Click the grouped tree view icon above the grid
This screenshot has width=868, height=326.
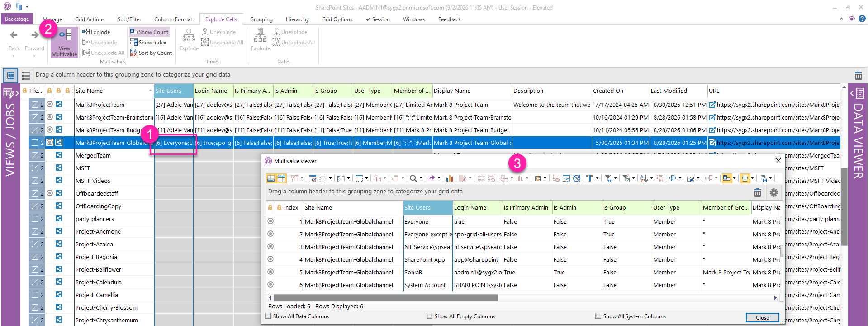tap(10, 75)
